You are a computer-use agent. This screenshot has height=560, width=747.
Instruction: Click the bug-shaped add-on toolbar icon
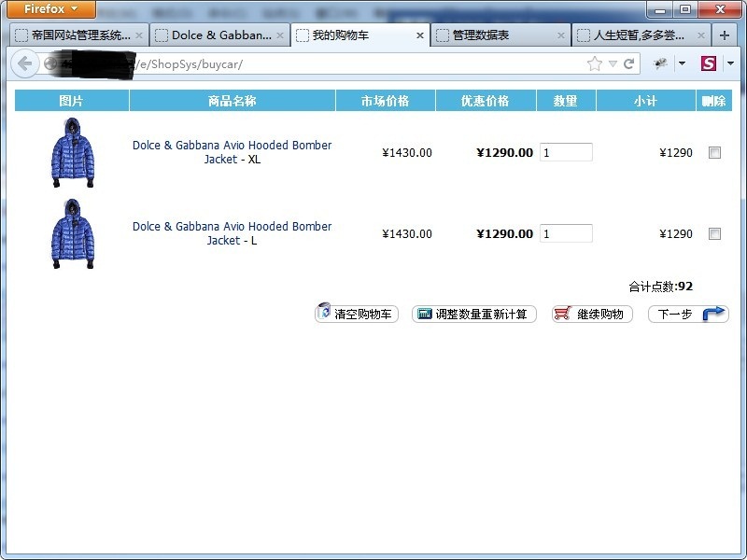pyautogui.click(x=660, y=63)
